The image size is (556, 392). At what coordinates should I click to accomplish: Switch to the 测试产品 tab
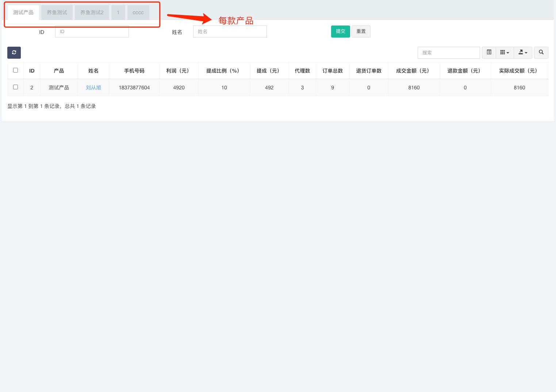click(x=23, y=12)
